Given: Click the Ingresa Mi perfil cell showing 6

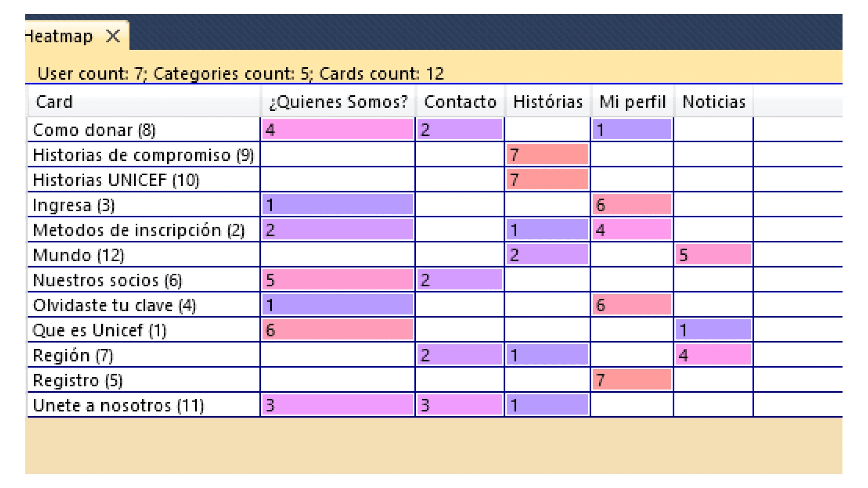Looking at the screenshot, I should [632, 205].
